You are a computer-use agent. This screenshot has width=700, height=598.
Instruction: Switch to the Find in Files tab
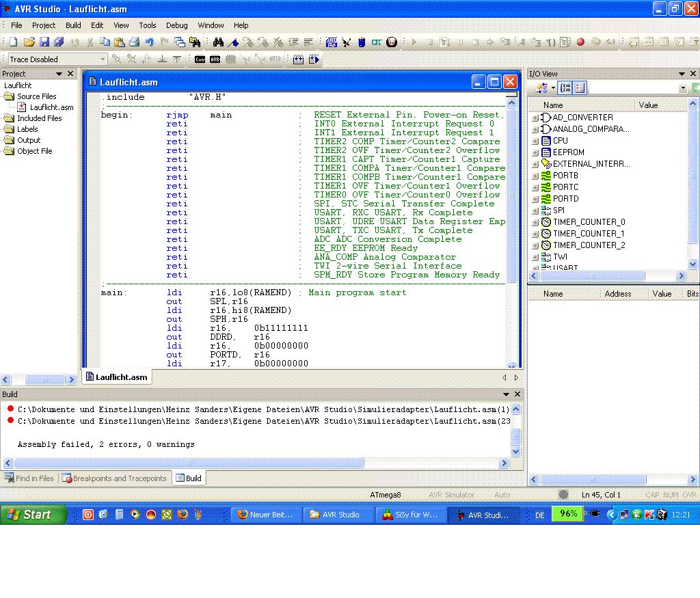pos(29,478)
